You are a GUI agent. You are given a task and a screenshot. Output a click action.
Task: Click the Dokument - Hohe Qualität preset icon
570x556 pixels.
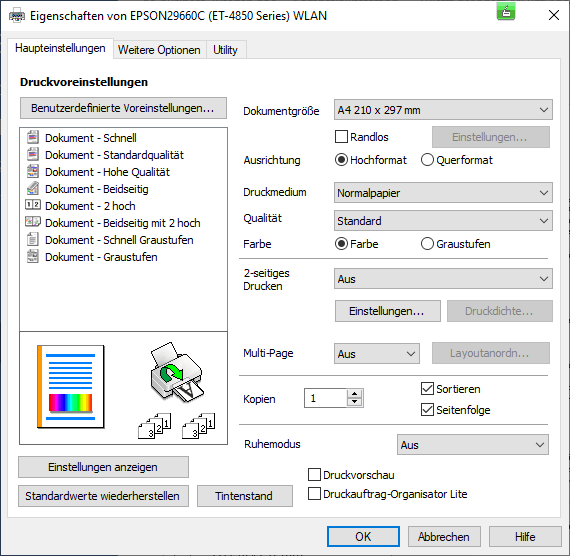[x=33, y=172]
